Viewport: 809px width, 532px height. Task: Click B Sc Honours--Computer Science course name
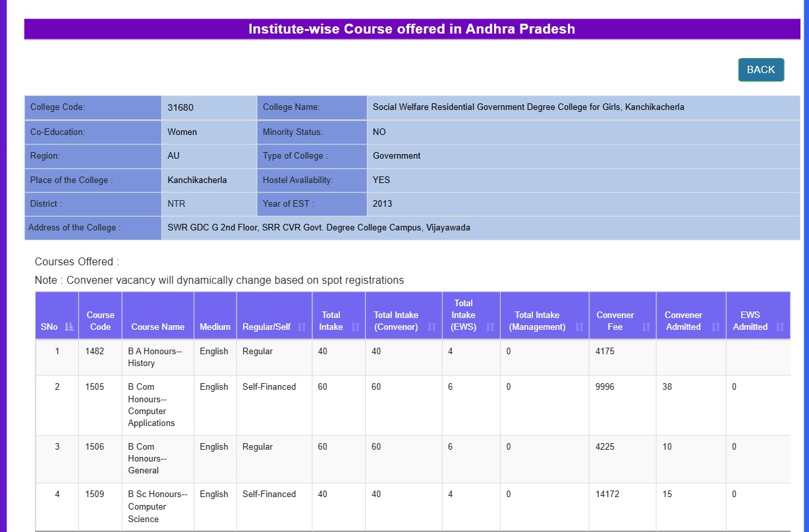[x=157, y=506]
